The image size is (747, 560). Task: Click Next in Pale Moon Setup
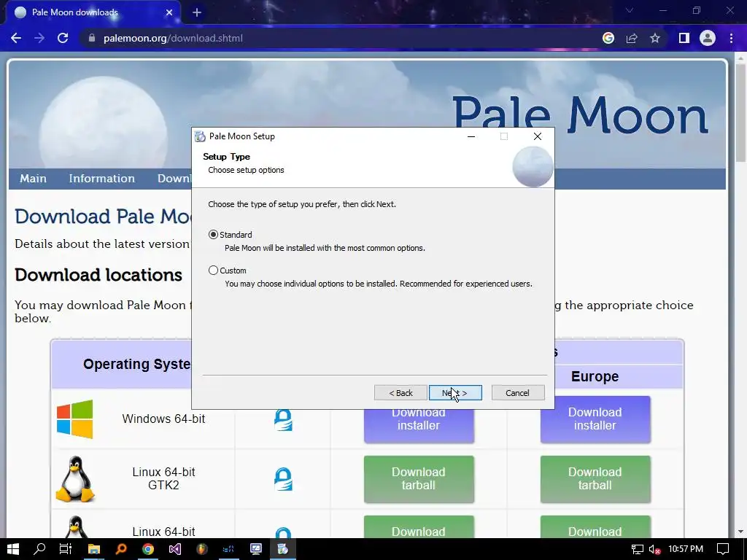[x=455, y=393]
